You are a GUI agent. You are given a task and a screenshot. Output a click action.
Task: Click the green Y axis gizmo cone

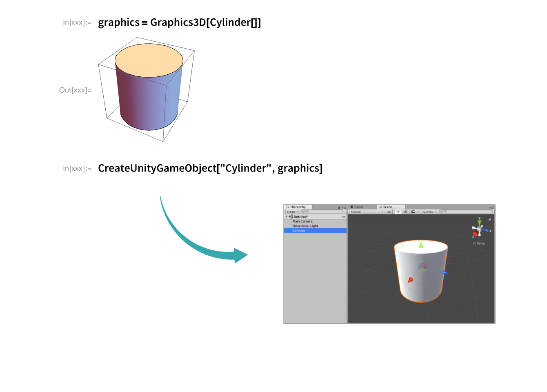[x=479, y=223]
